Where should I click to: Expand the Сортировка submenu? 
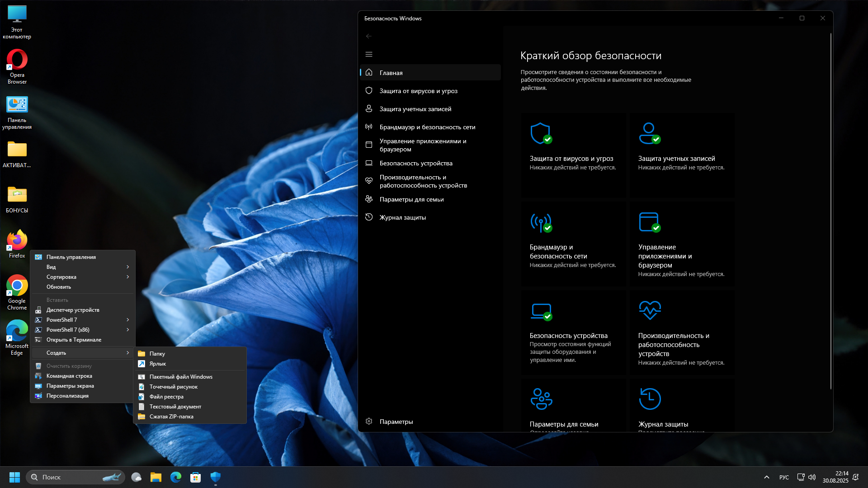83,277
